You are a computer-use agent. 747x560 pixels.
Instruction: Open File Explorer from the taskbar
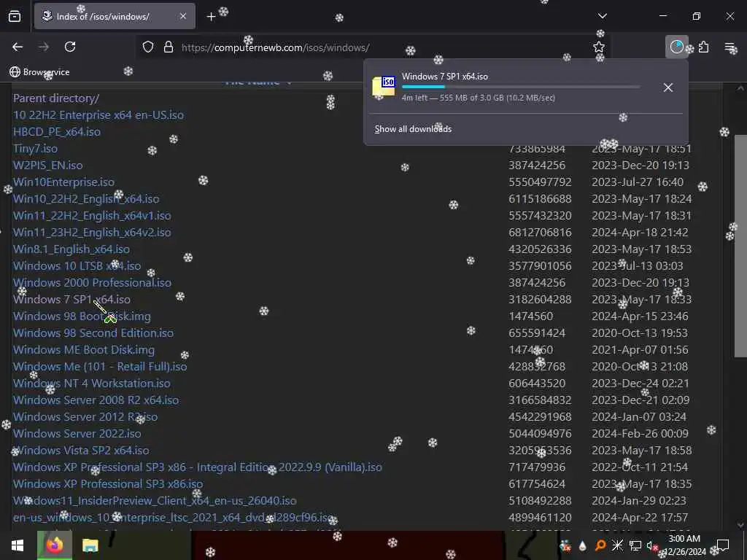click(x=90, y=545)
